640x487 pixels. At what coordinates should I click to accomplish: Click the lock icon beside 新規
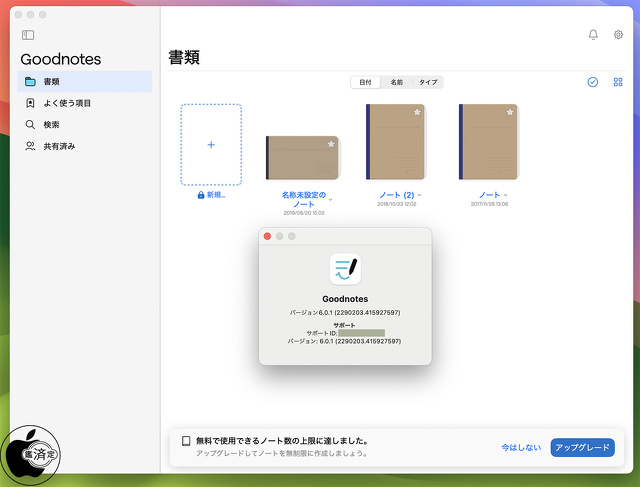click(201, 195)
